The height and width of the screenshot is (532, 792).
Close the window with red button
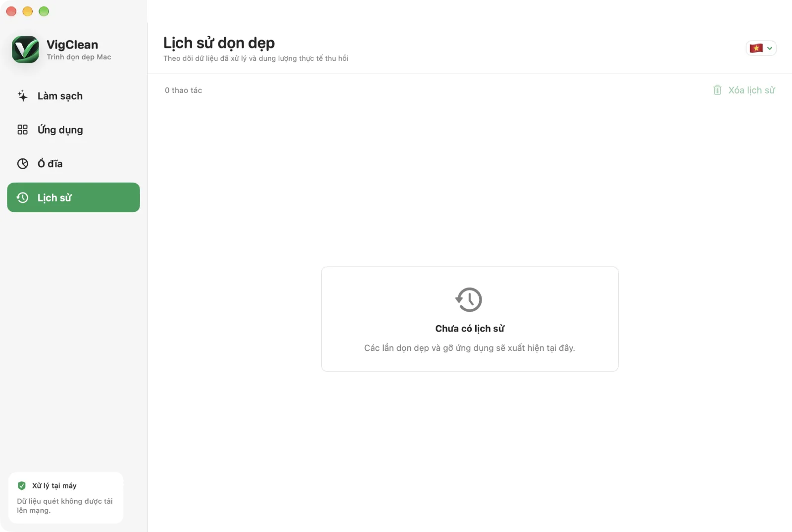[x=11, y=11]
